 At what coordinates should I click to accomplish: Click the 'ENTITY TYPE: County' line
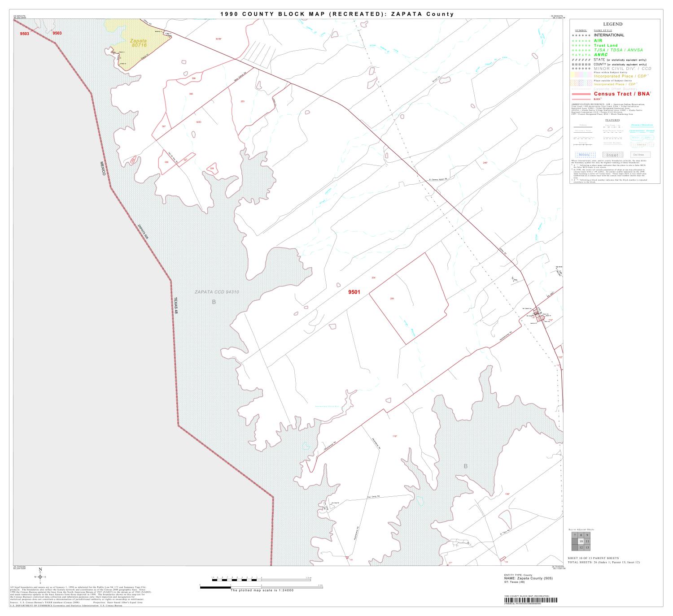point(519,575)
